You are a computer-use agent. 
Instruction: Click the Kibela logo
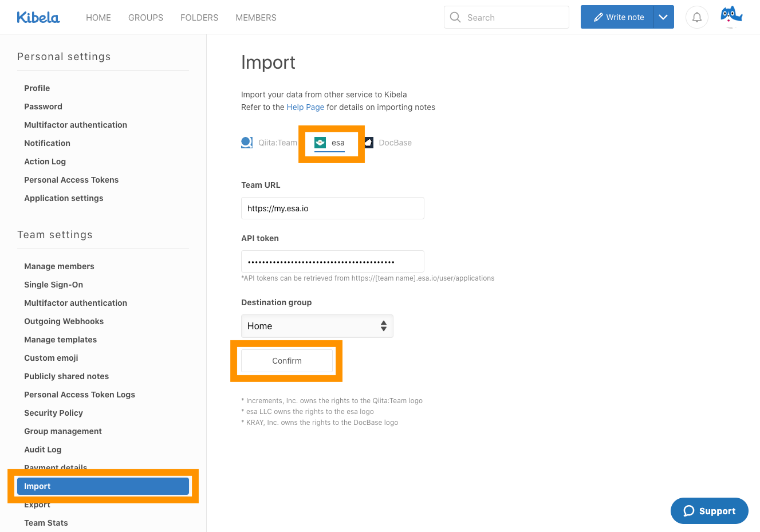[38, 18]
